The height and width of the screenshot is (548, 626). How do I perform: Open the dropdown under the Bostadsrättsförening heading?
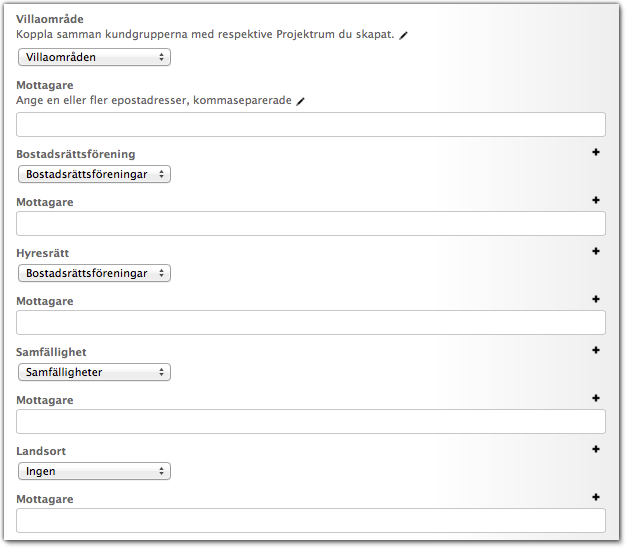tap(94, 174)
